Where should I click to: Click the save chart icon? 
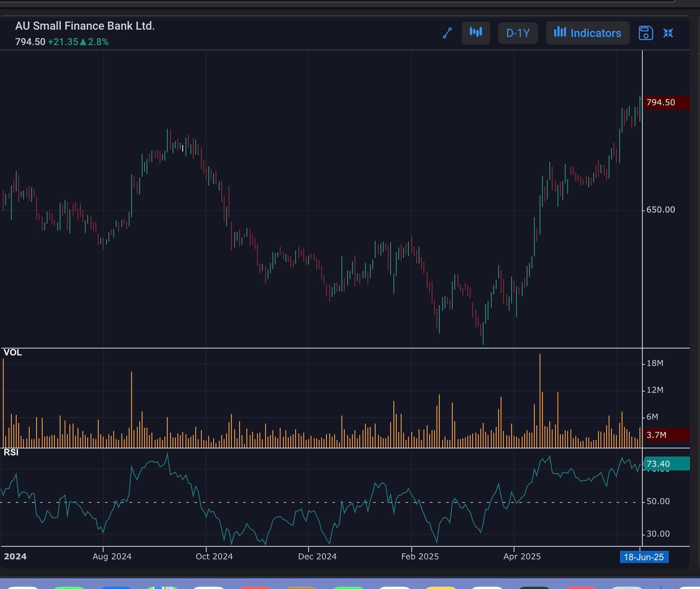[x=646, y=33]
